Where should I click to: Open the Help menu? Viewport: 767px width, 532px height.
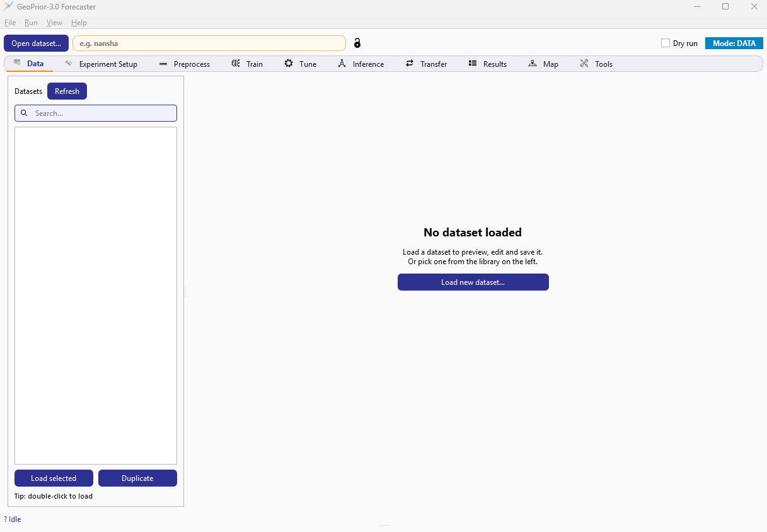click(79, 23)
